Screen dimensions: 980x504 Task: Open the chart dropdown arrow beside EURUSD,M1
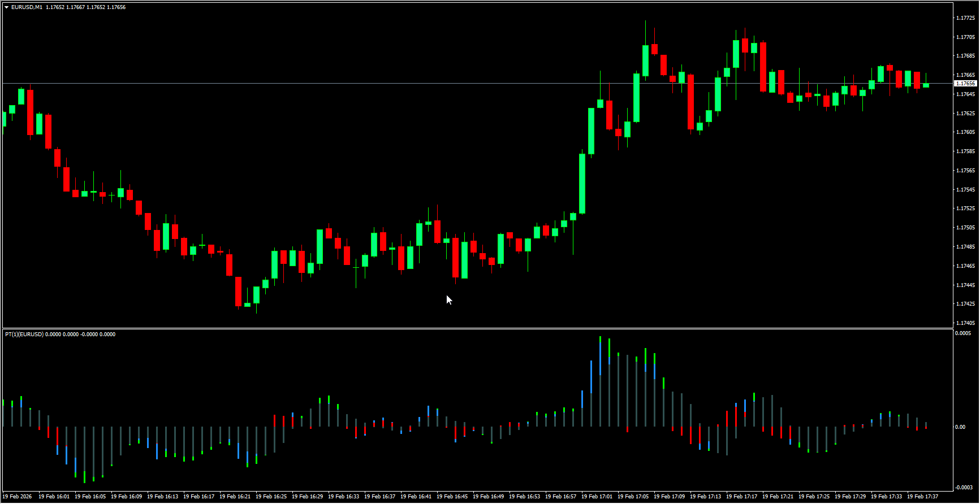coord(7,7)
